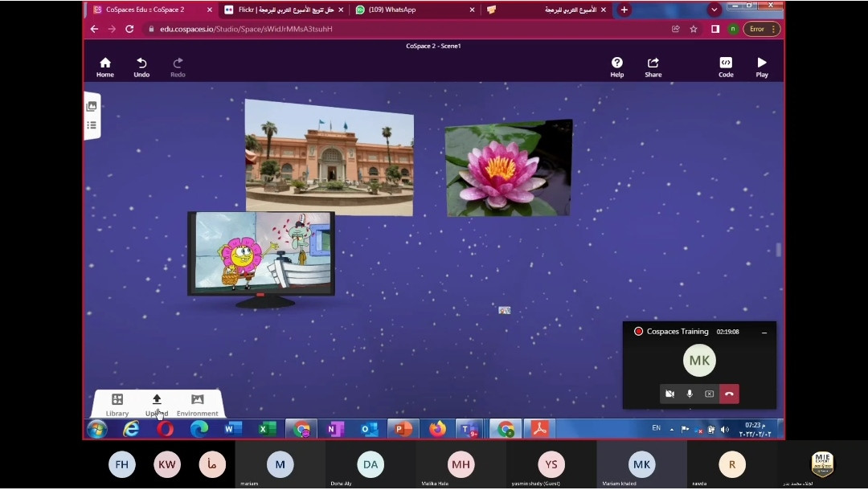Select the museum building image in scene
The height and width of the screenshot is (490, 868).
click(x=330, y=157)
